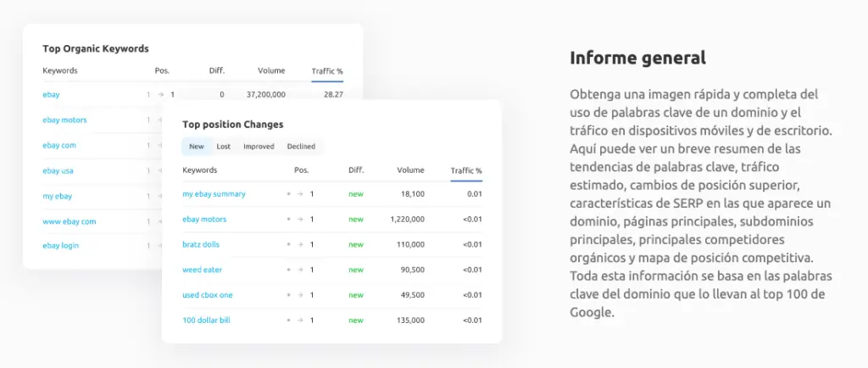The image size is (868, 368).
Task: Click the 'new' label in weed eater row
Action: (356, 270)
